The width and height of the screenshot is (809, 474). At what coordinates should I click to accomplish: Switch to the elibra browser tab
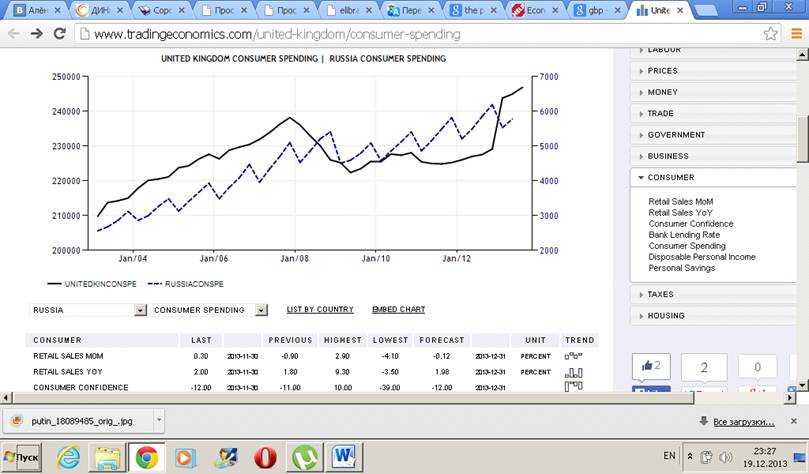pos(349,10)
